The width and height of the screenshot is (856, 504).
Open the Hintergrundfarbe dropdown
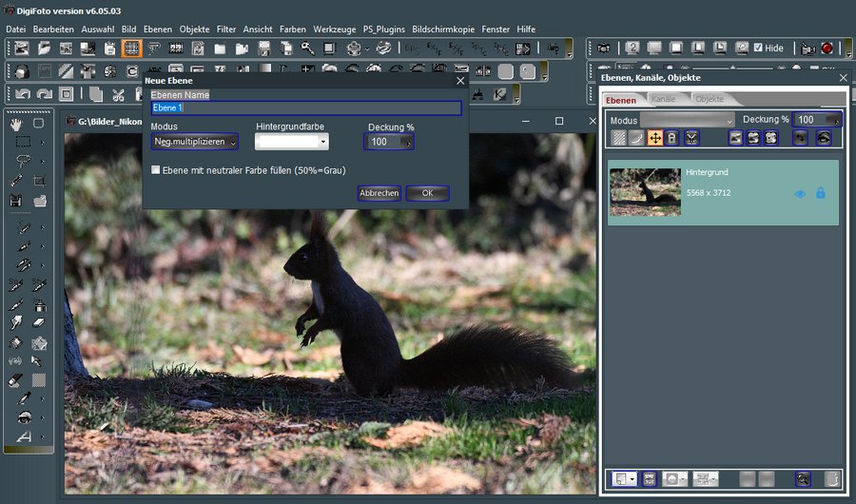pyautogui.click(x=292, y=142)
